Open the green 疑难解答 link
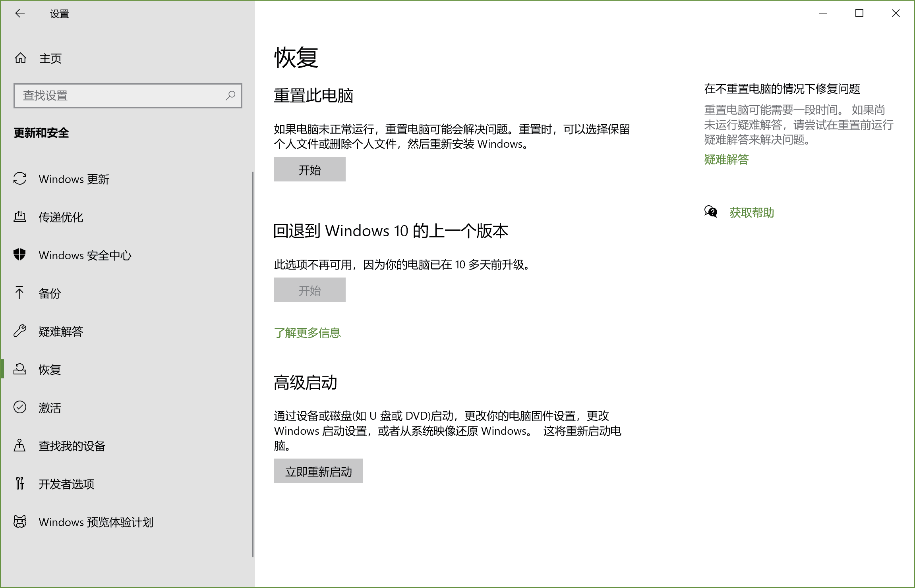The width and height of the screenshot is (915, 588). pyautogui.click(x=726, y=160)
